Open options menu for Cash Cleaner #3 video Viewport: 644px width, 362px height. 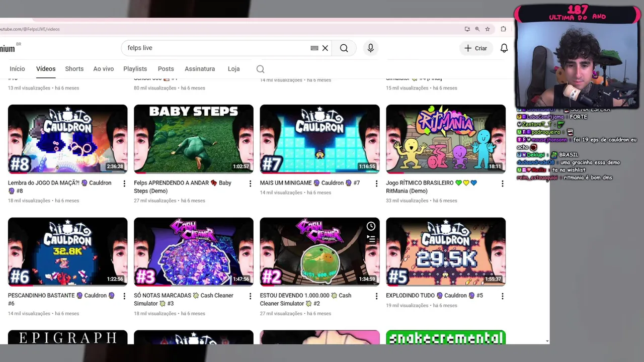pyautogui.click(x=250, y=297)
